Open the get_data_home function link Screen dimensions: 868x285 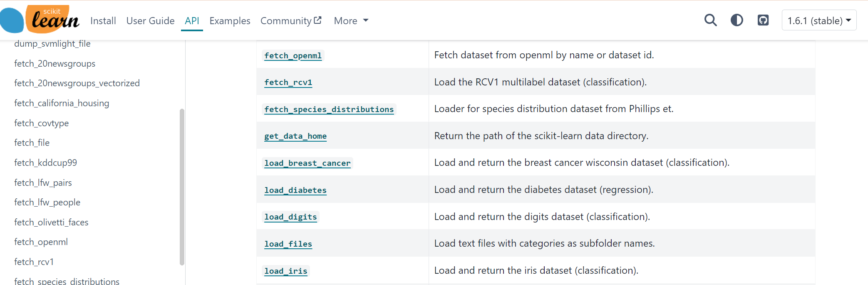tap(295, 136)
